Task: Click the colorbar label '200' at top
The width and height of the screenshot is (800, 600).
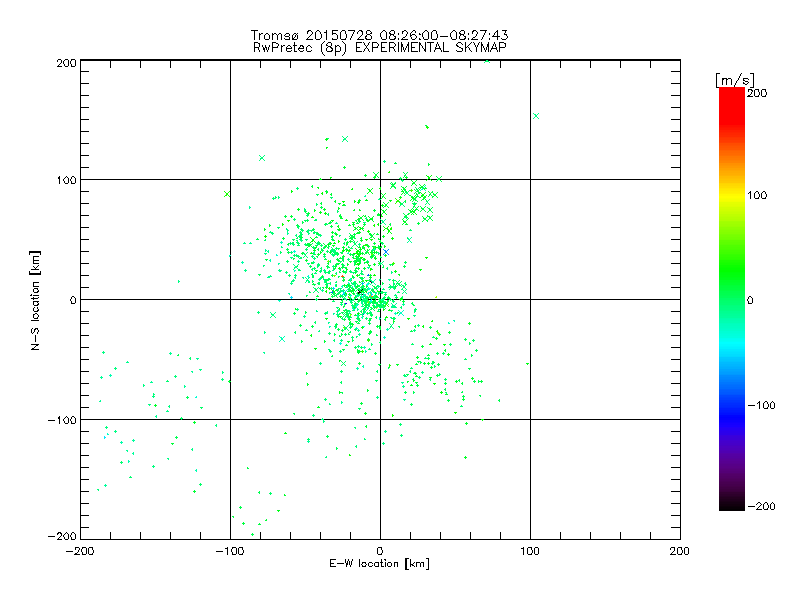Action: pos(757,93)
